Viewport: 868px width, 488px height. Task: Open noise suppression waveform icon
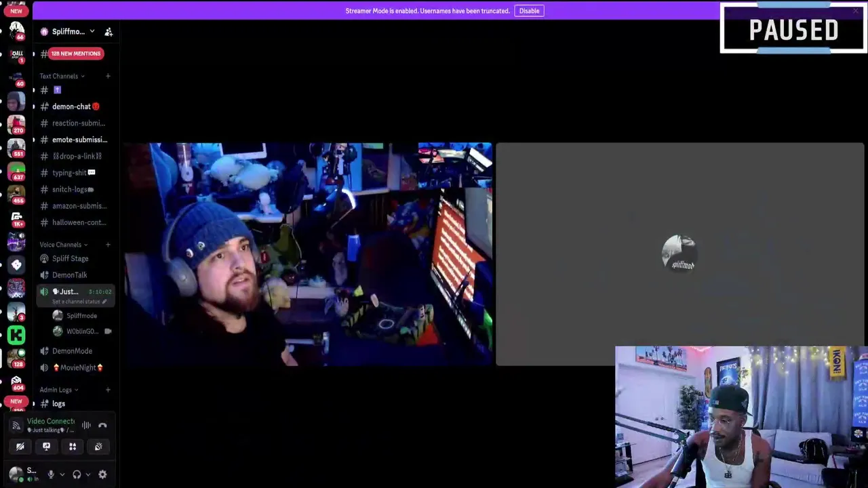coord(86,426)
